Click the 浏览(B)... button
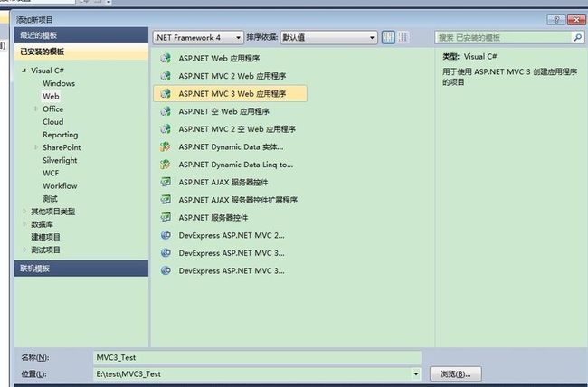Image resolution: width=588 pixels, height=387 pixels. pos(455,373)
